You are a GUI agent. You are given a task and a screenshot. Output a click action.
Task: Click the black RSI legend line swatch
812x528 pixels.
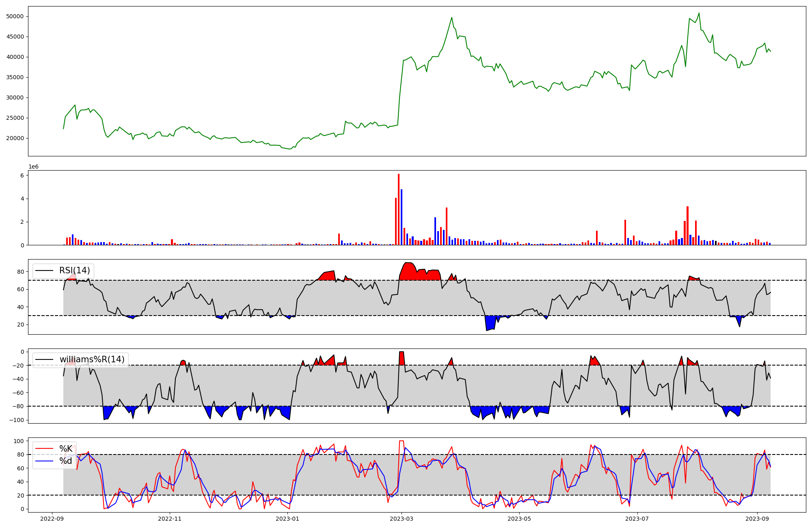point(44,270)
